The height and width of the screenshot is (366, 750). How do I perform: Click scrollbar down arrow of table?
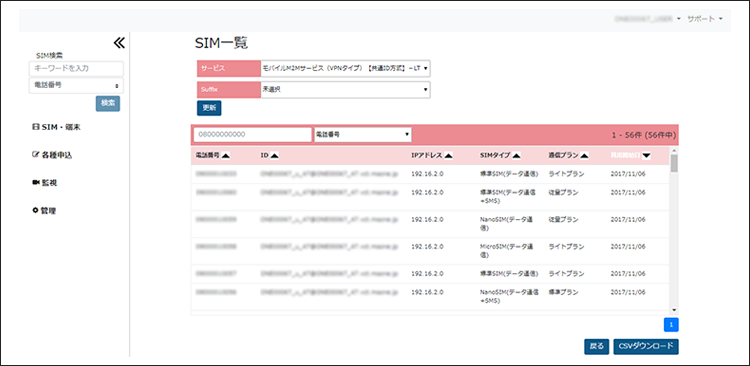pyautogui.click(x=674, y=310)
